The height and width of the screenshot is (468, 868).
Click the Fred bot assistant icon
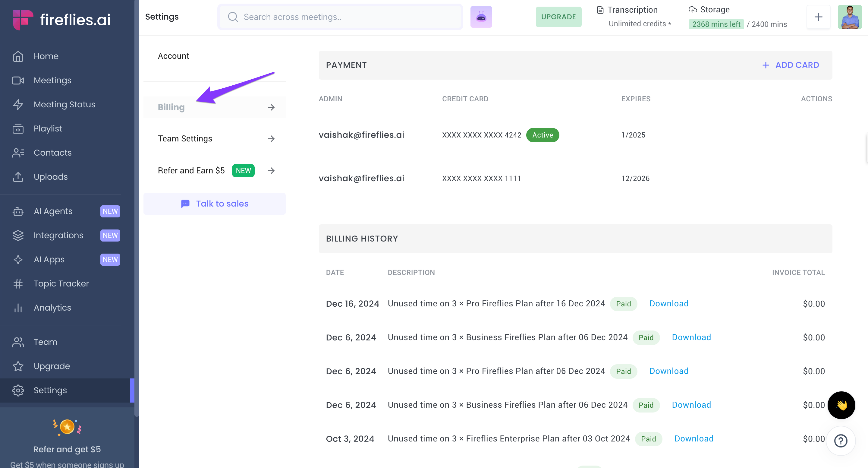coord(481,17)
